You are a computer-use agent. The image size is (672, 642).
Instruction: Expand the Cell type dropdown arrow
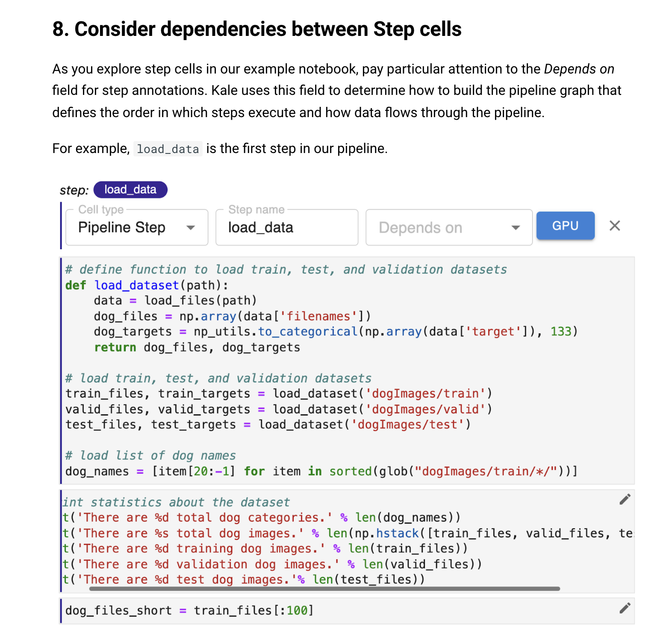(191, 228)
